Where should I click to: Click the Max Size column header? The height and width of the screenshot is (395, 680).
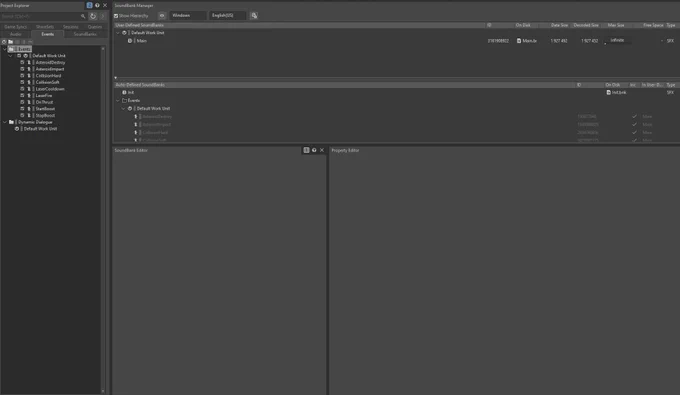pos(616,25)
